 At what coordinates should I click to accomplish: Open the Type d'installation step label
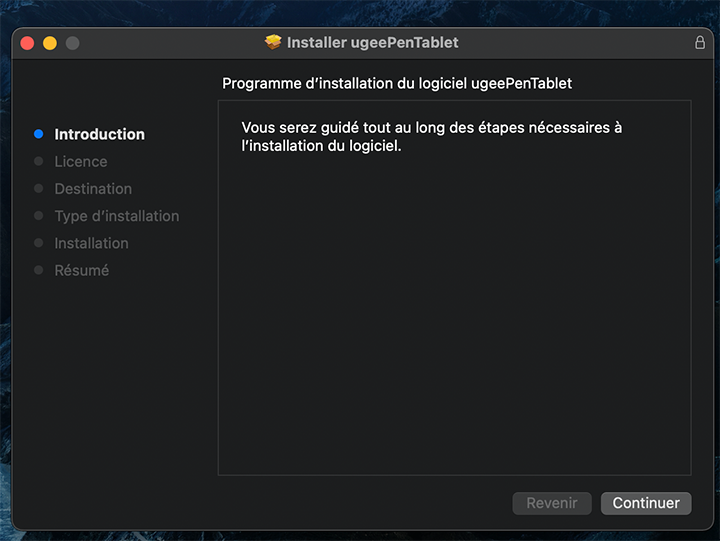click(x=117, y=216)
